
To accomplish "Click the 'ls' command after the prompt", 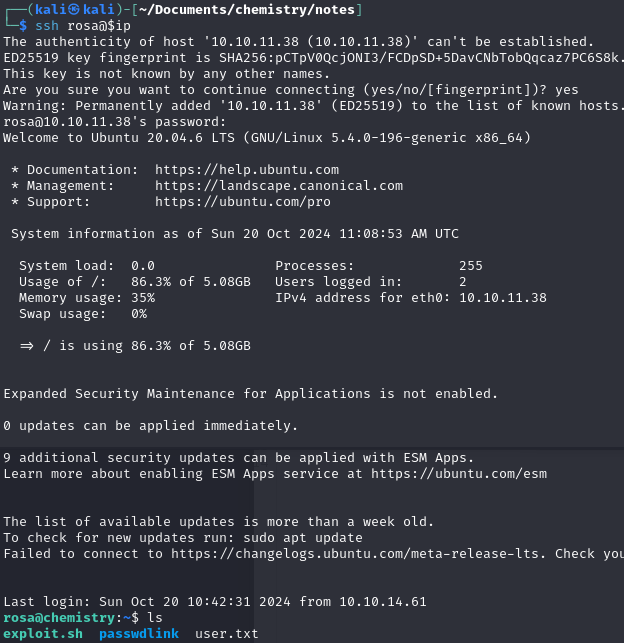I will [x=155, y=618].
